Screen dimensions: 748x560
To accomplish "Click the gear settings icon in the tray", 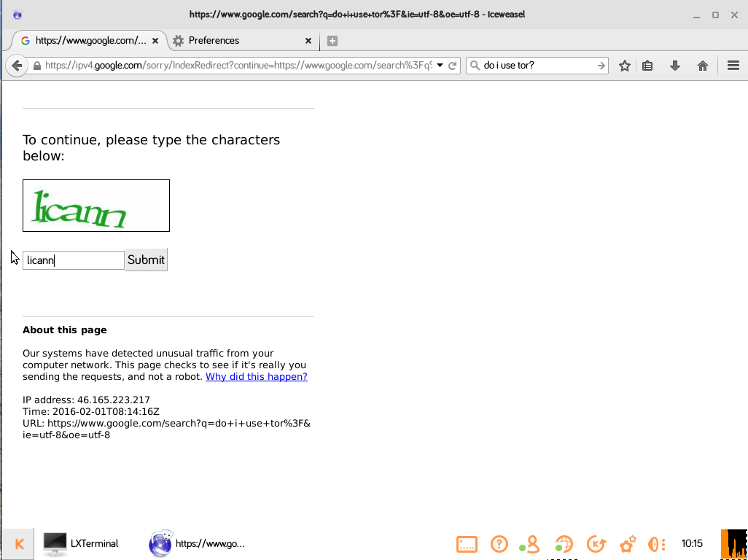I will pos(627,544).
